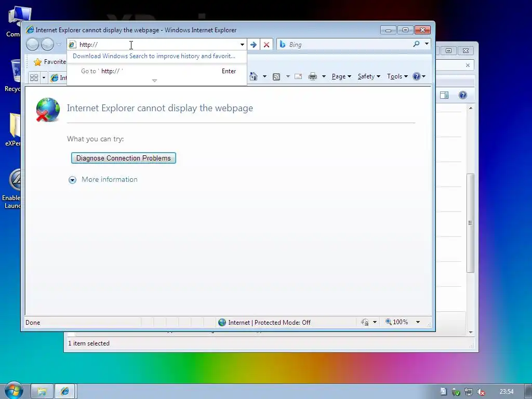Click the Quick Tabs grid icon
Image resolution: width=532 pixels, height=399 pixels.
34,78
